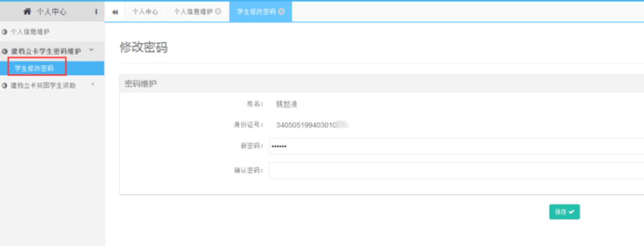The image size is (644, 246).
Task: Switch to the 个人中心 tab
Action: pyautogui.click(x=145, y=12)
